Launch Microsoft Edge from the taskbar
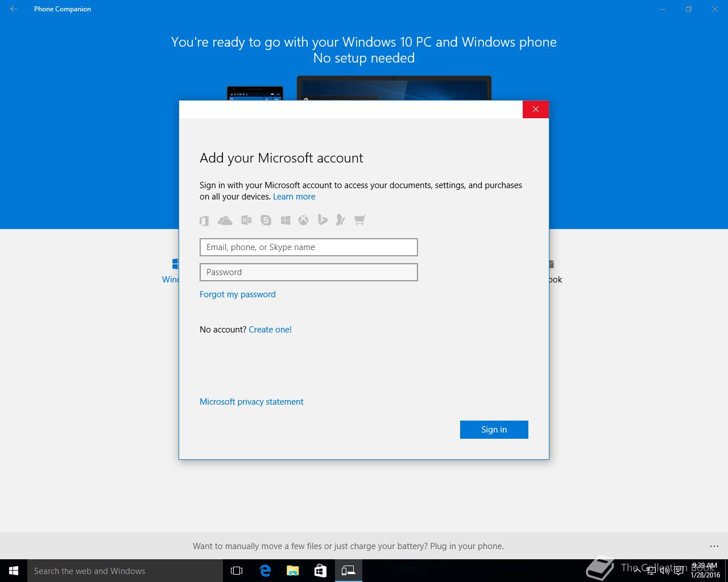Viewport: 728px width, 582px height. coord(265,571)
